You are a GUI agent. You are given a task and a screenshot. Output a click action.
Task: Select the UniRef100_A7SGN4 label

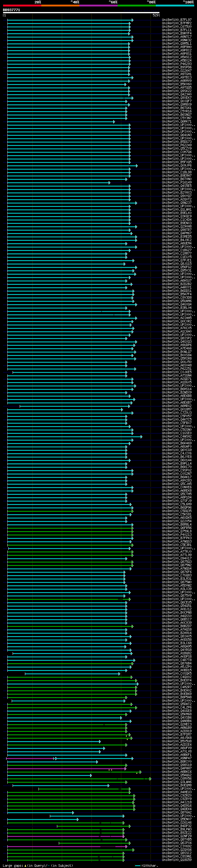[x=177, y=376]
